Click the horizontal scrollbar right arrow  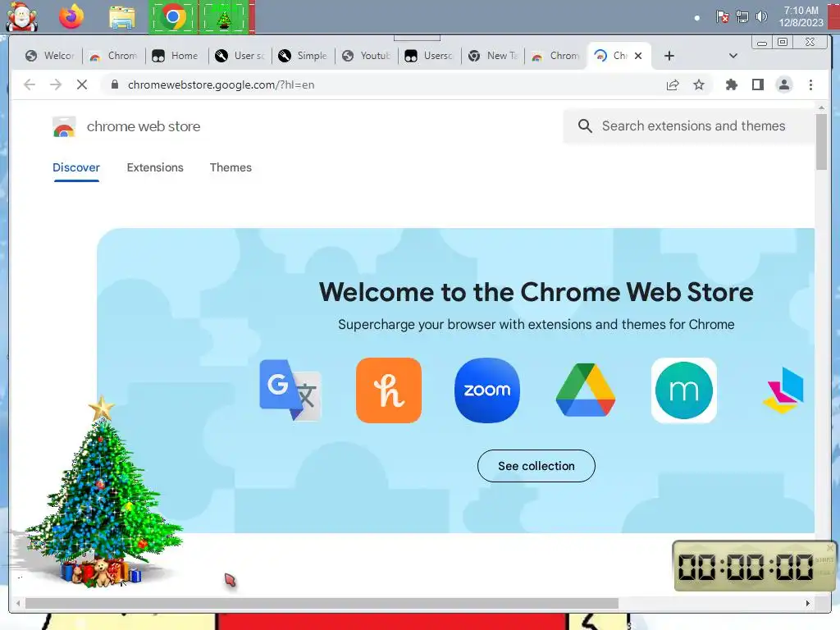click(x=808, y=603)
